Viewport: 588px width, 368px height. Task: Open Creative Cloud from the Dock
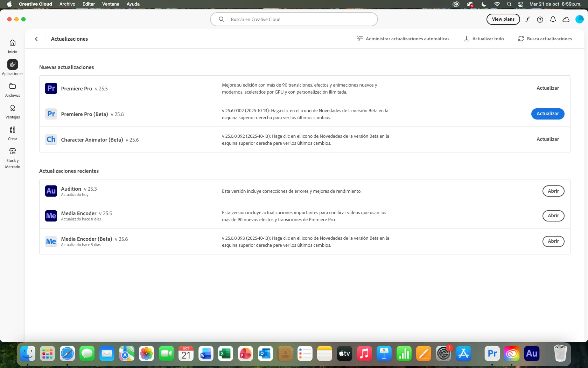[x=512, y=354]
